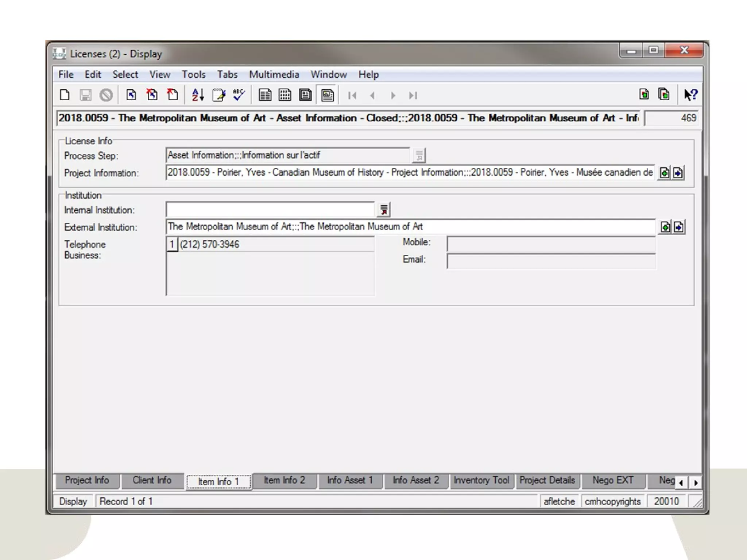Click the notepad edit record icon
The width and height of the screenshot is (747, 560).
tap(218, 95)
